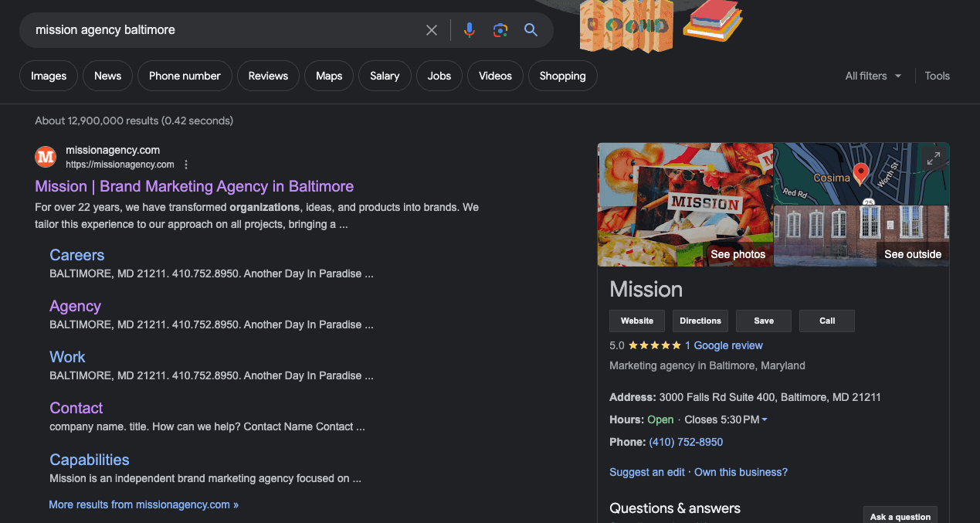Open the Tools options

pos(938,76)
